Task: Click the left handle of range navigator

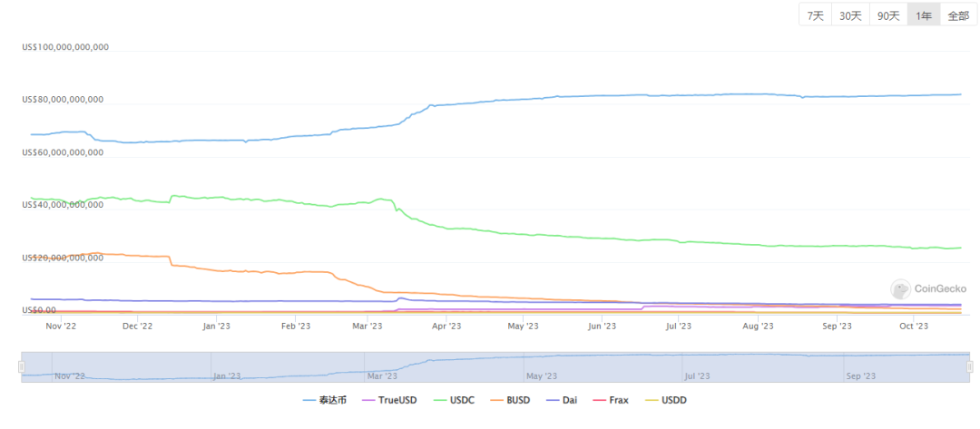Action: click(x=20, y=366)
